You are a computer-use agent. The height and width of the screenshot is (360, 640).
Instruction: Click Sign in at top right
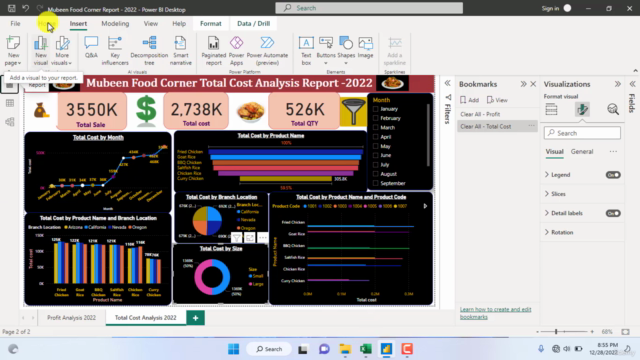[x=550, y=8]
